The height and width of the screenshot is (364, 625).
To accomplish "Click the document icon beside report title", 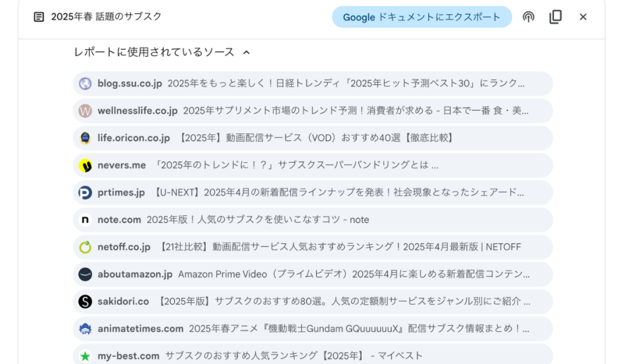I will tap(39, 17).
